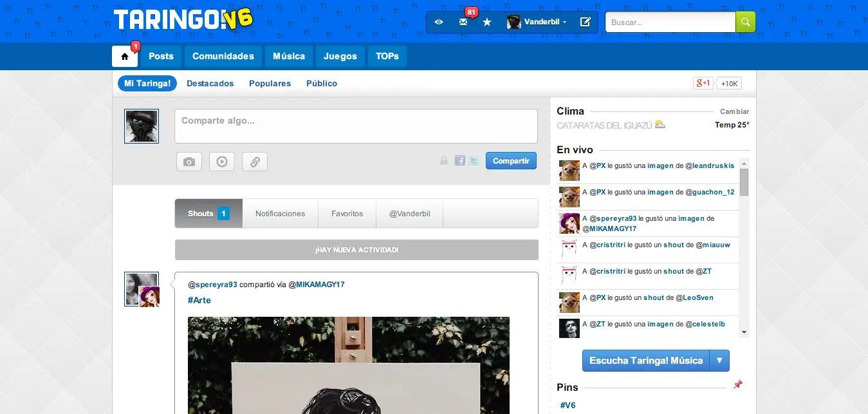Open the Juegos section

[340, 57]
